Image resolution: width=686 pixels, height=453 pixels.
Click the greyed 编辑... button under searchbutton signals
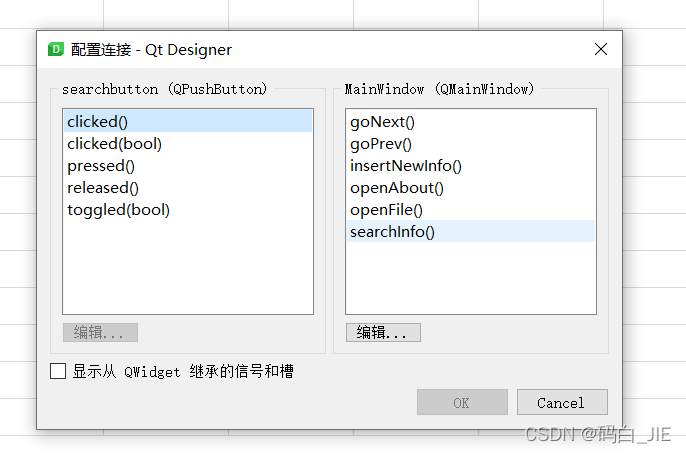[100, 332]
